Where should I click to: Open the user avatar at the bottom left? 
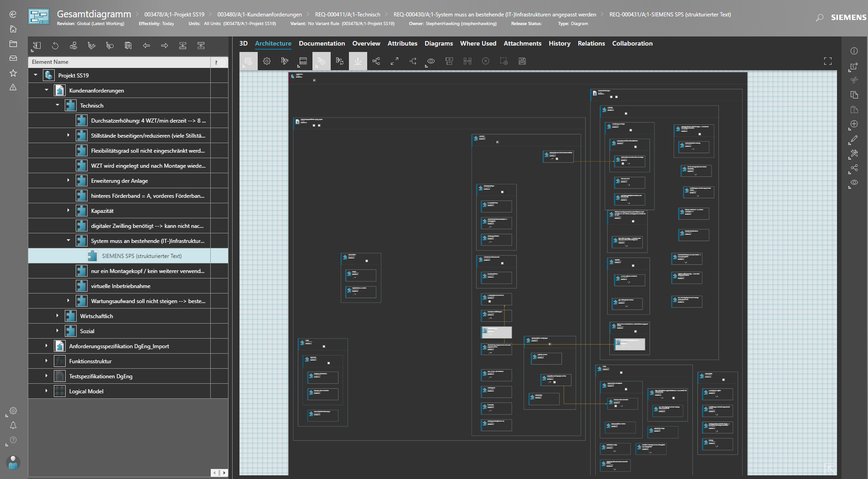[13, 463]
